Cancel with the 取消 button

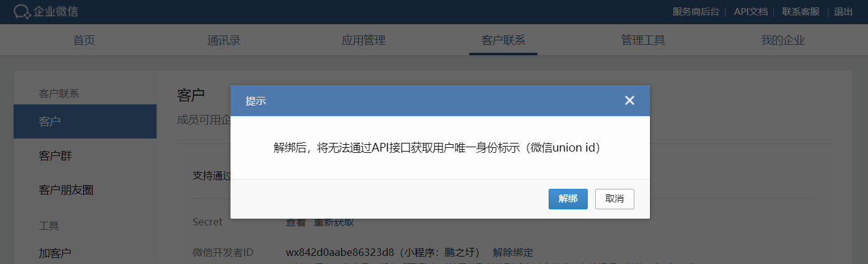coord(614,199)
